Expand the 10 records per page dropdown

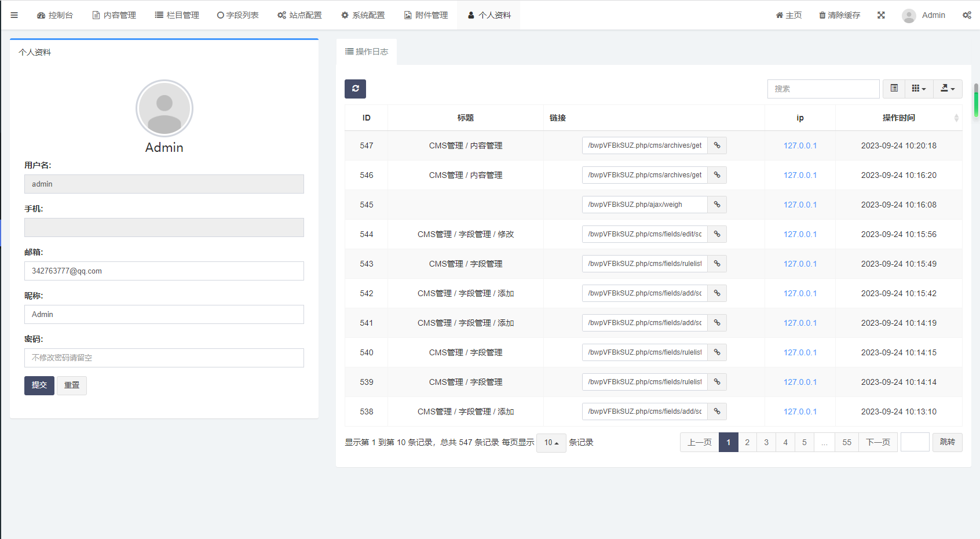tap(551, 443)
